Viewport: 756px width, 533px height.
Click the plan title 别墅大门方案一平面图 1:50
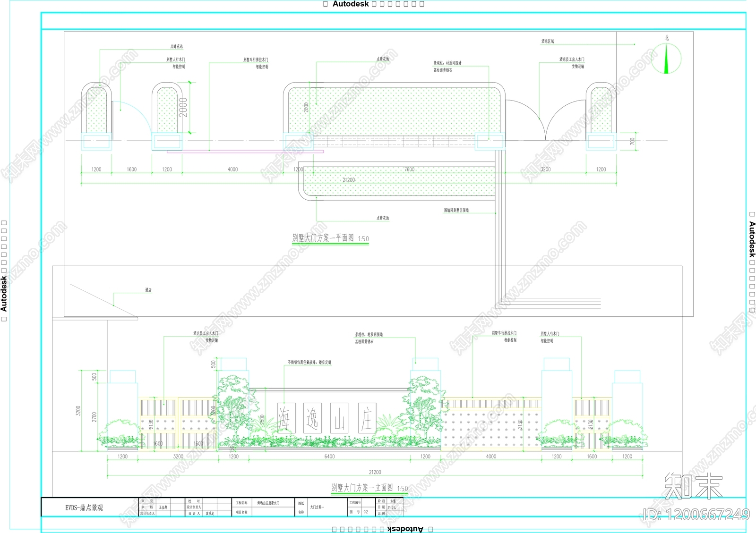coord(330,238)
